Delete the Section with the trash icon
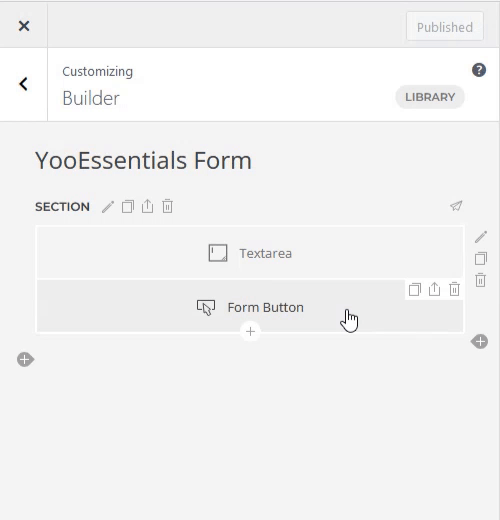Screen dimensions: 500x520 pyautogui.click(x=167, y=206)
